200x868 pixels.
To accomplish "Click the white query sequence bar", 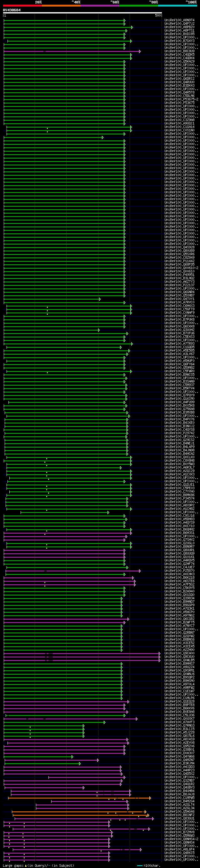I will click(82, 13).
